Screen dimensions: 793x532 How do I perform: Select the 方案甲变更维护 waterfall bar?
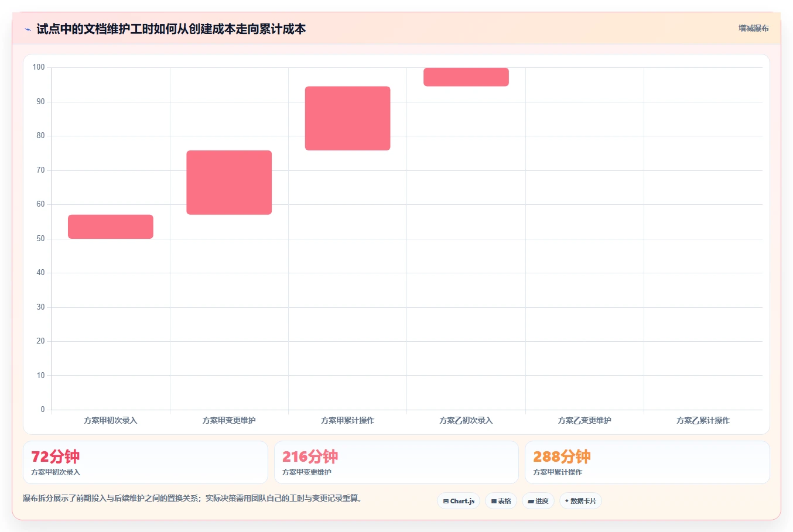pos(229,183)
